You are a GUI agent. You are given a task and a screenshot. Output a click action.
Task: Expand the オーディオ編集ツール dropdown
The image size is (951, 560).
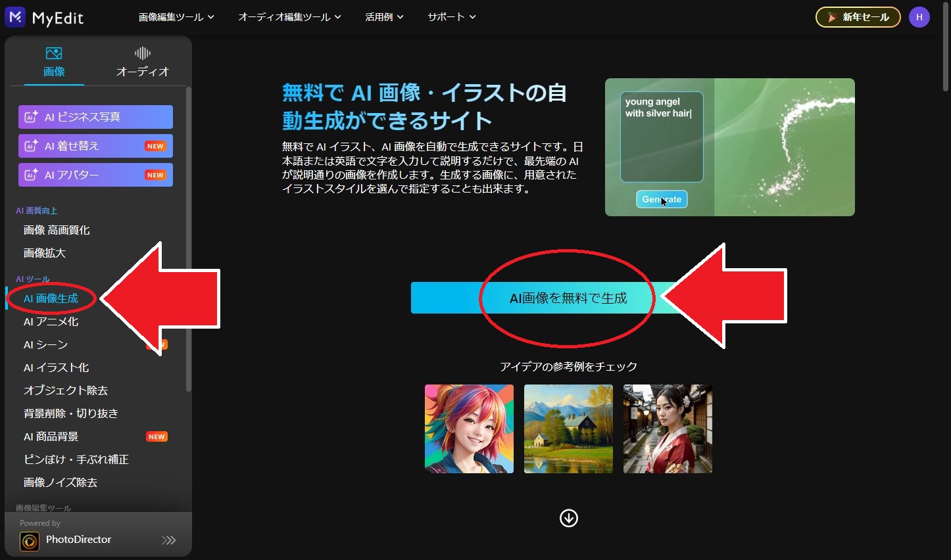pos(289,17)
